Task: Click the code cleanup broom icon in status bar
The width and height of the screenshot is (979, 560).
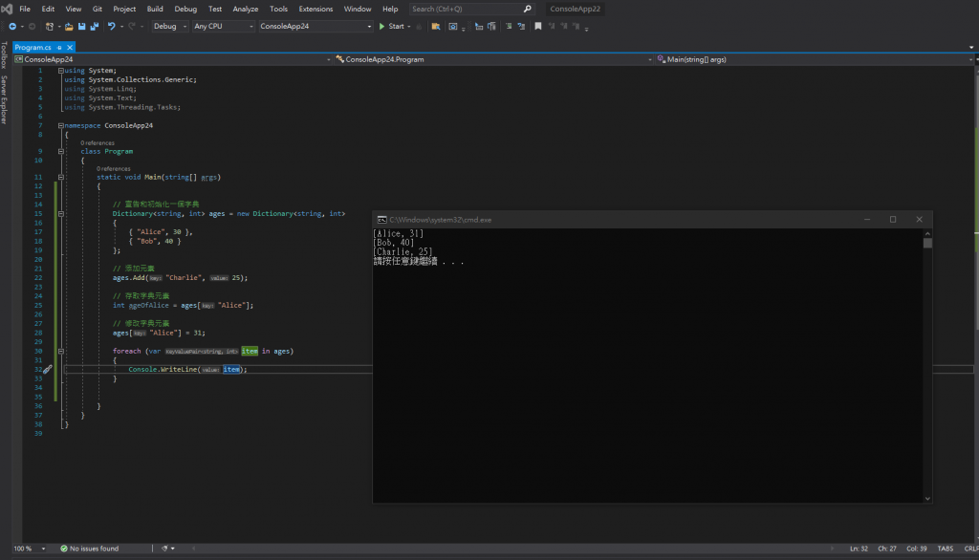Action: point(164,549)
